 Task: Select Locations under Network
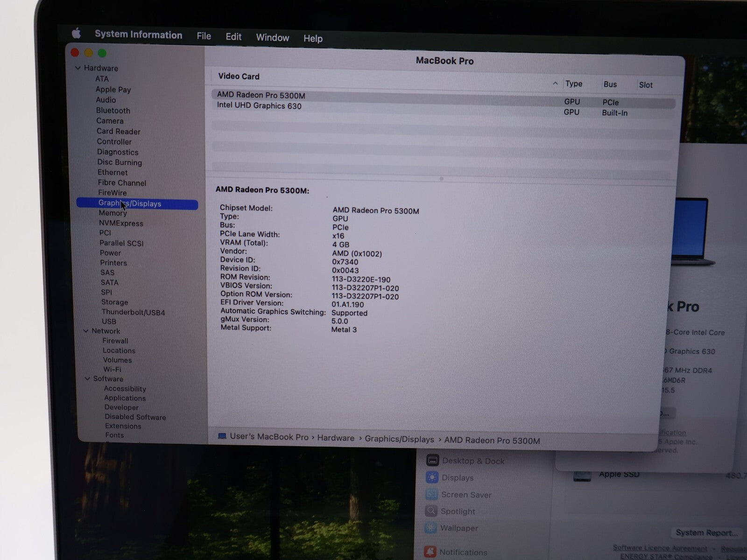tap(119, 350)
